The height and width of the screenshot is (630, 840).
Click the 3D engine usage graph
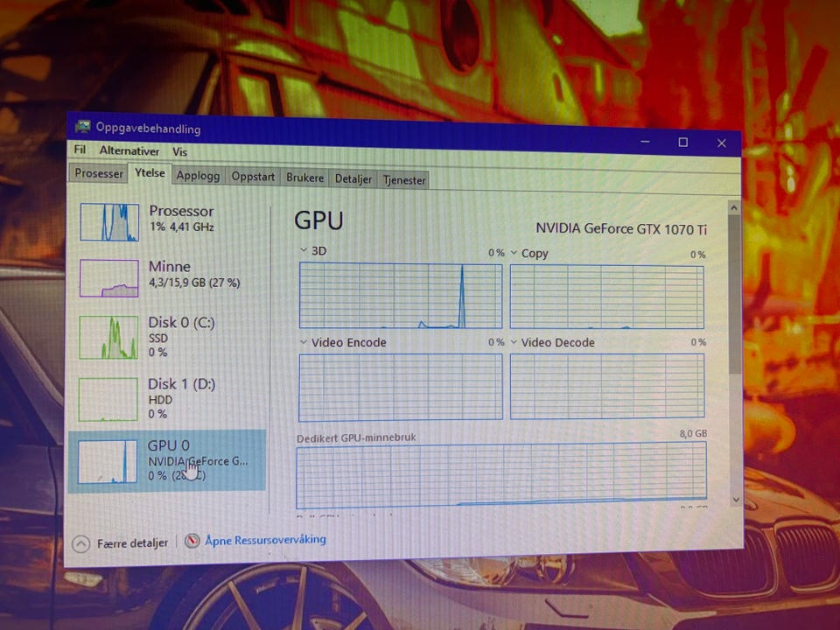(x=401, y=295)
